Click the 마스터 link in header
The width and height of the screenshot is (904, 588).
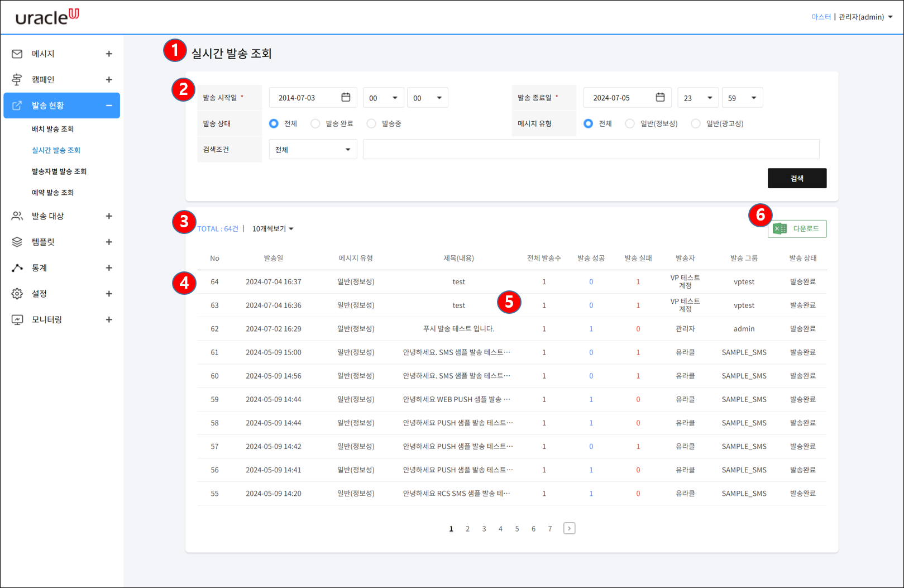tap(821, 17)
